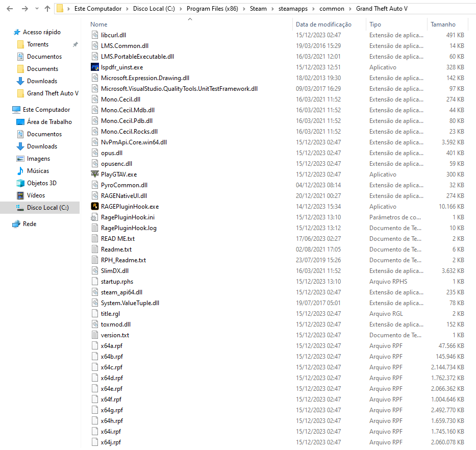Screen dimensions: 476x450
Task: Click Steam breadcrumb segment
Action: [x=258, y=9]
